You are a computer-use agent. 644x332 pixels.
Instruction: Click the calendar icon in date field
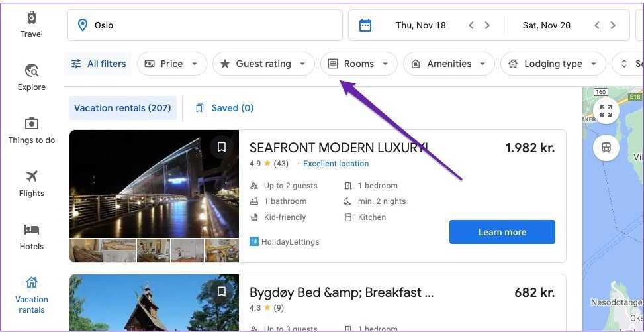[x=365, y=25]
